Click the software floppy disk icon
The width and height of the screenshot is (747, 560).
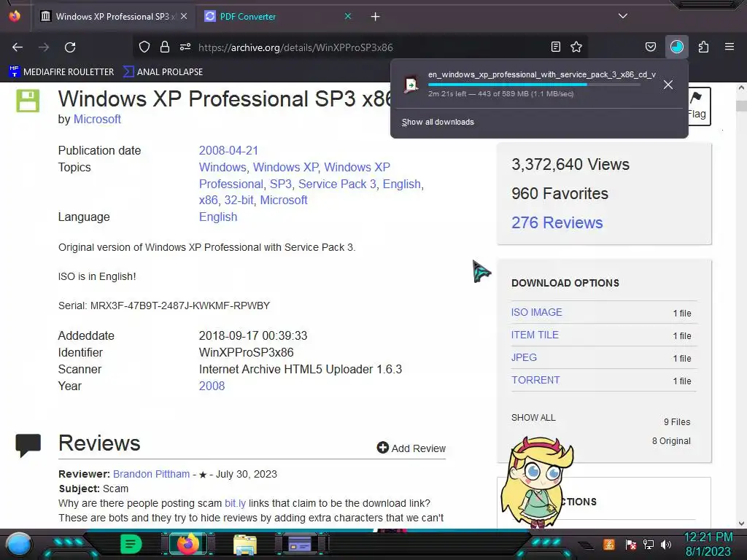pyautogui.click(x=28, y=101)
